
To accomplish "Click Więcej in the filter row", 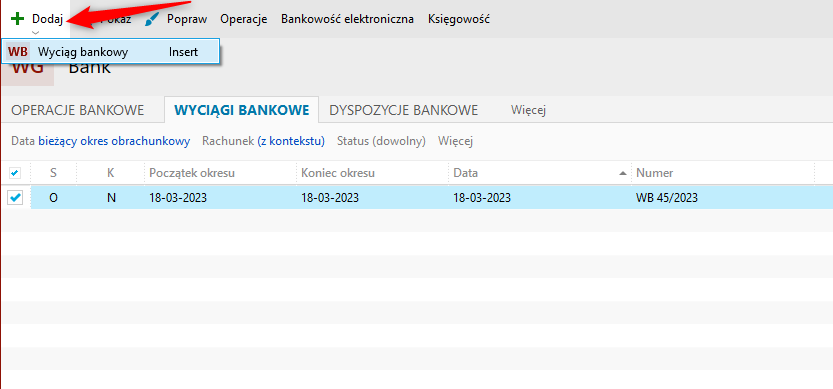I will click(455, 141).
